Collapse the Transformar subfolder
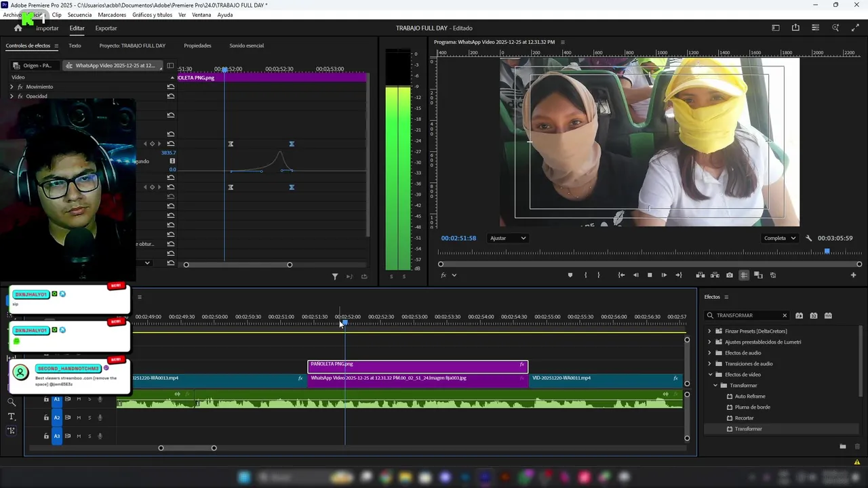The image size is (868, 488). tap(715, 386)
